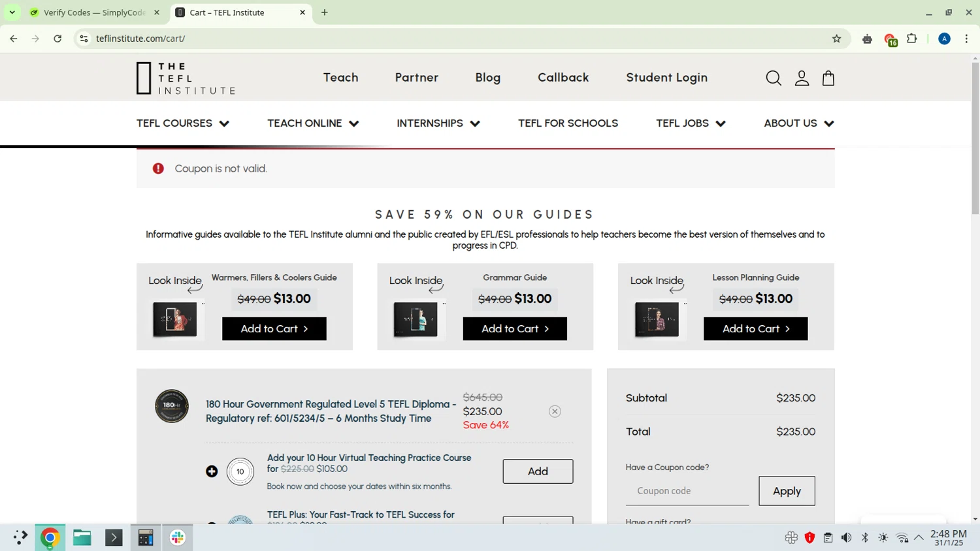
Task: Click the red shield icon in system tray
Action: coord(809,538)
